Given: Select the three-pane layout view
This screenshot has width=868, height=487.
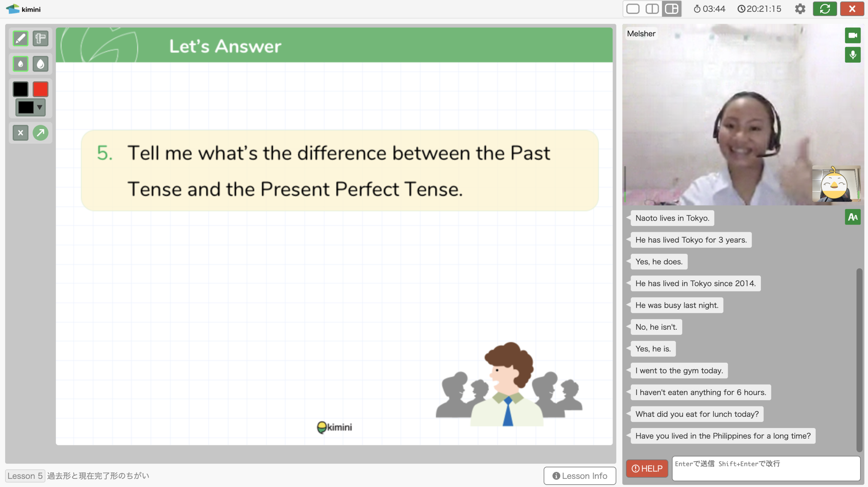Looking at the screenshot, I should (672, 9).
